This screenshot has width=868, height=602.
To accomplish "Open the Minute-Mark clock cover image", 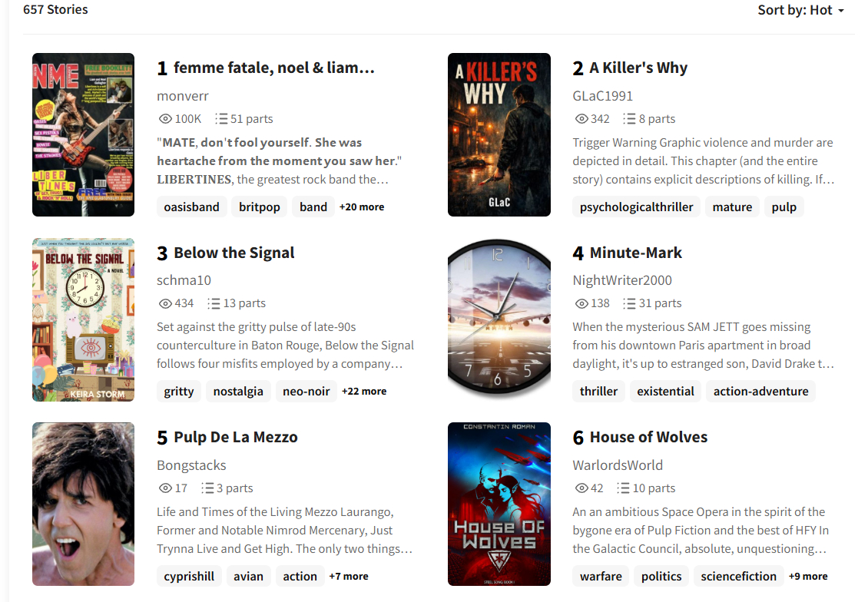I will click(x=499, y=319).
